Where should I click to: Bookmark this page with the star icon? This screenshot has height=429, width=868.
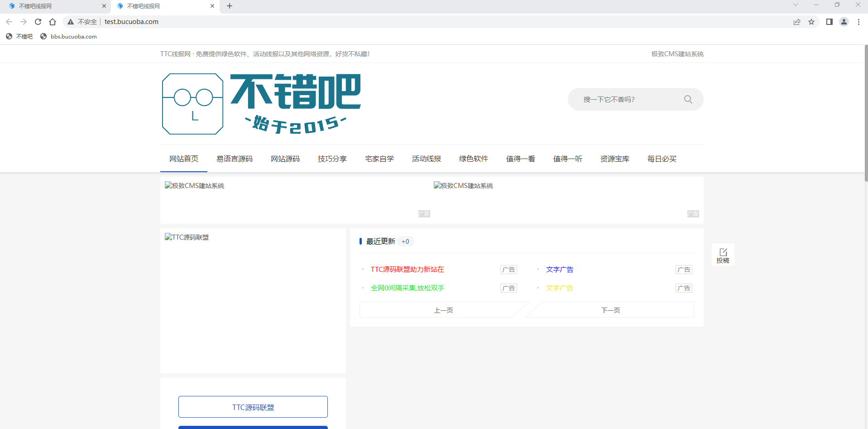click(x=811, y=22)
